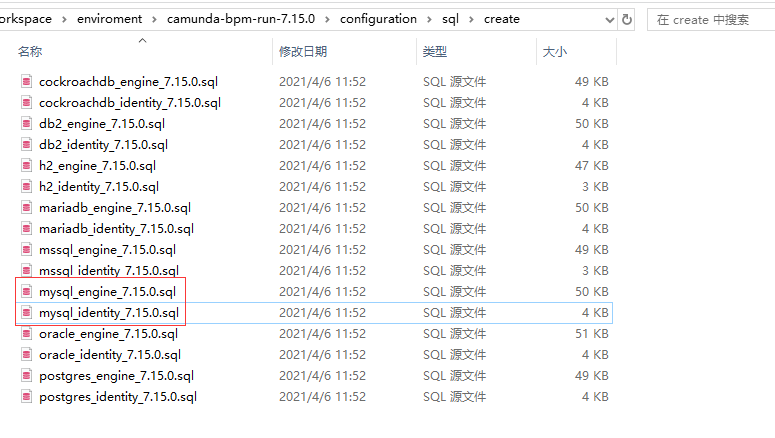The height and width of the screenshot is (438, 775).
Task: Click the mysql_identity_7.15.0.sql file icon
Action: [x=27, y=312]
